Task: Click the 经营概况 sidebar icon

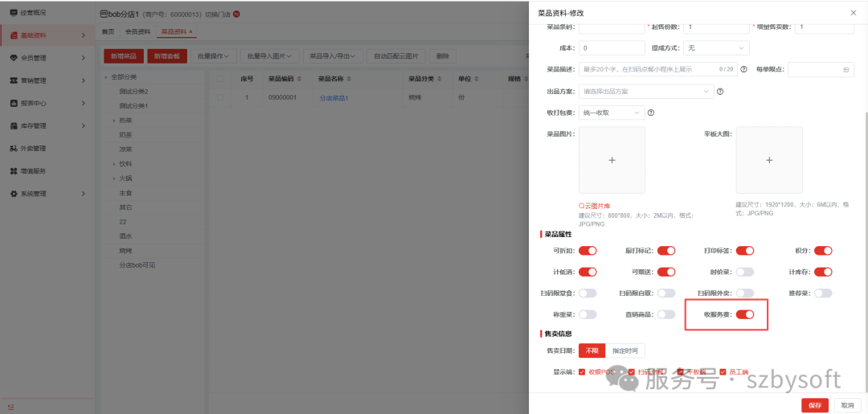Action: point(14,12)
